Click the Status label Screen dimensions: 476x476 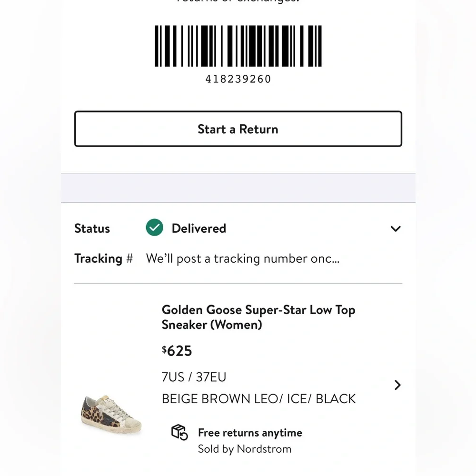[92, 228]
